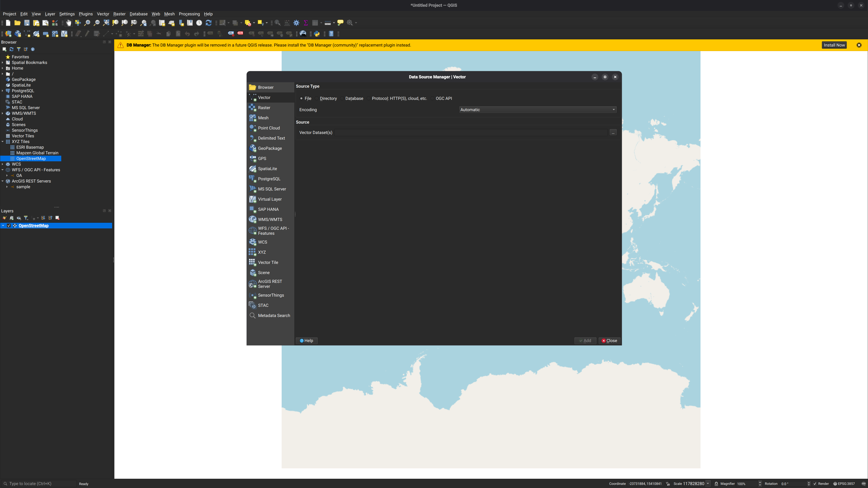The height and width of the screenshot is (488, 868).
Task: Activate the Pan Map hand tool
Action: 69,23
